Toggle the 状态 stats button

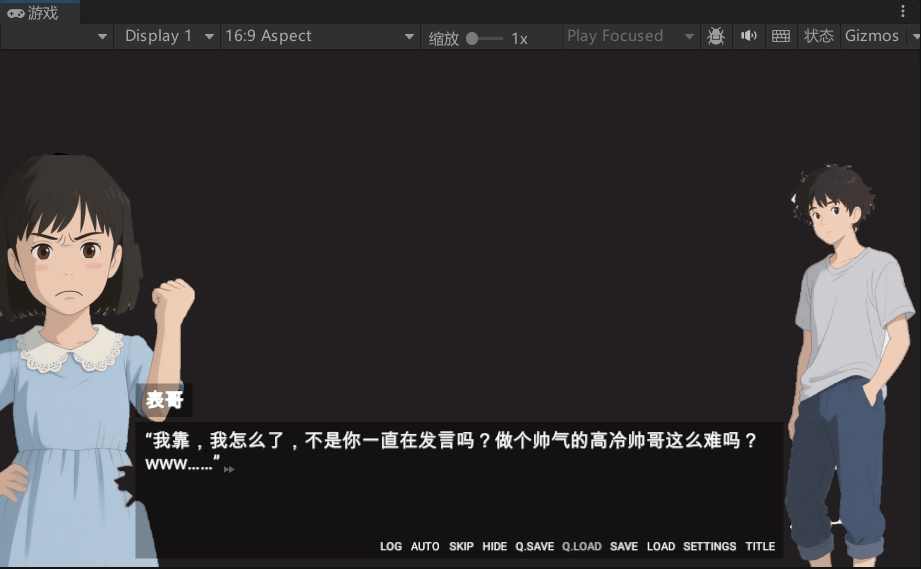coord(818,36)
